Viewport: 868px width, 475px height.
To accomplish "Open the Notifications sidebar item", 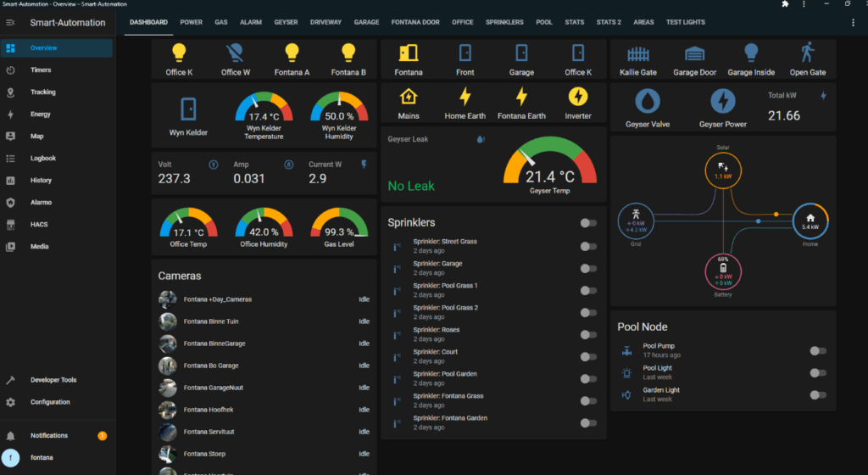I will 49,435.
